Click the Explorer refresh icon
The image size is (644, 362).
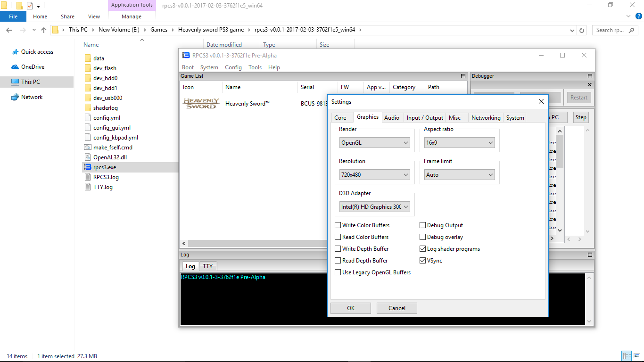click(x=582, y=30)
